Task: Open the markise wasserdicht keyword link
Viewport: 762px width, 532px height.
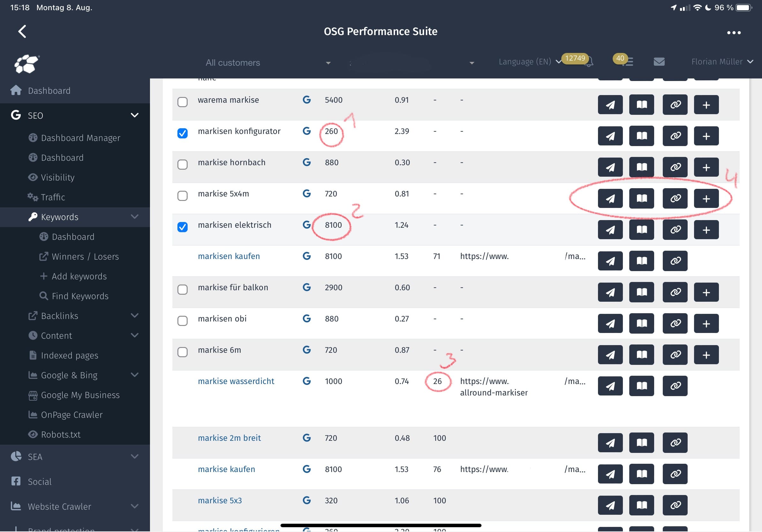Action: tap(236, 381)
